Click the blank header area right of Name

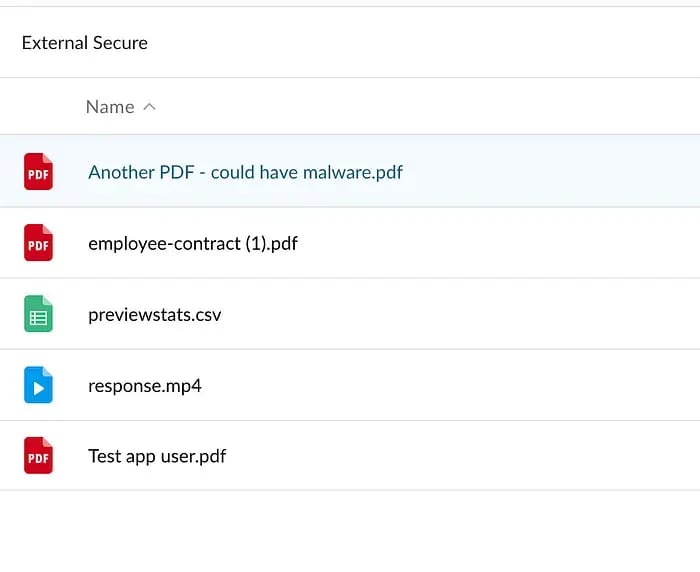click(429, 106)
